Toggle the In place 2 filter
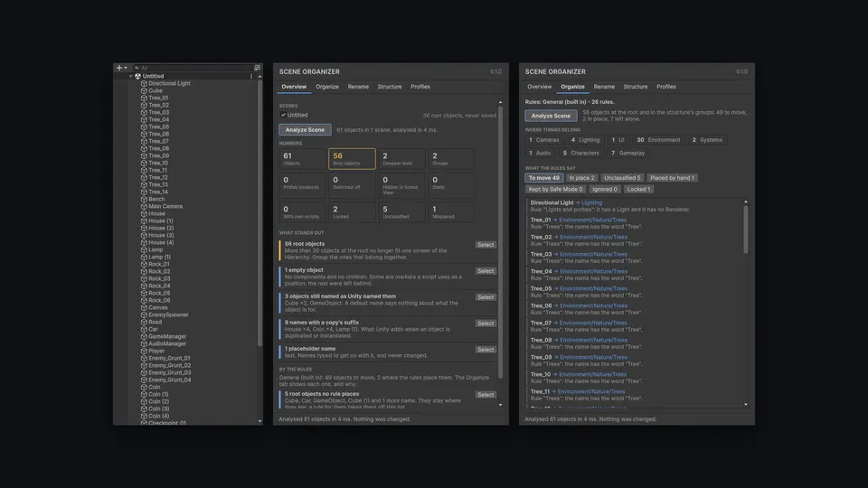The height and width of the screenshot is (488, 868). (581, 178)
